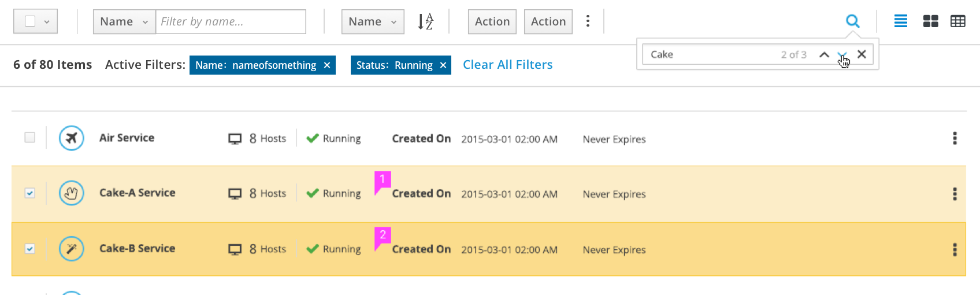Click the Cake-B Service wand icon
The image size is (980, 295).
pyautogui.click(x=72, y=249)
